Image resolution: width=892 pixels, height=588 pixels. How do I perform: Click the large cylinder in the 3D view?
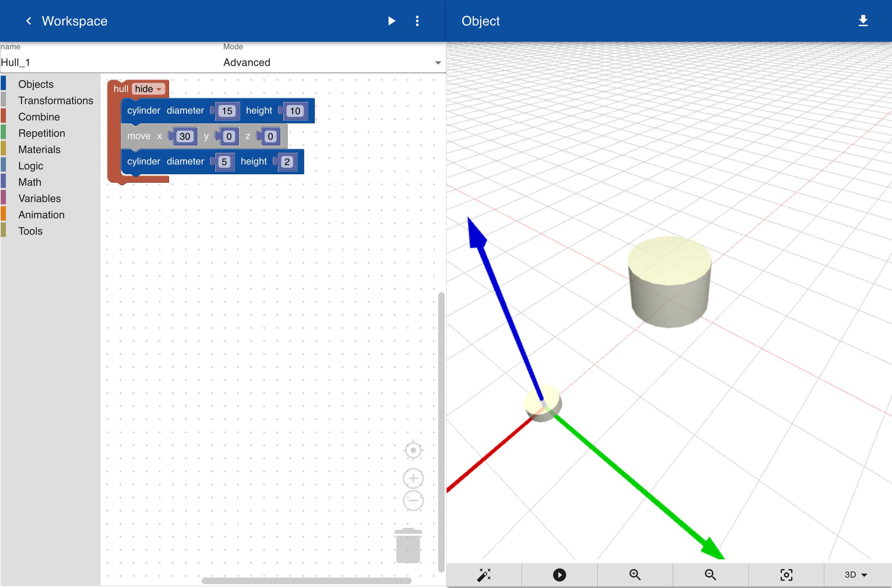point(670,282)
